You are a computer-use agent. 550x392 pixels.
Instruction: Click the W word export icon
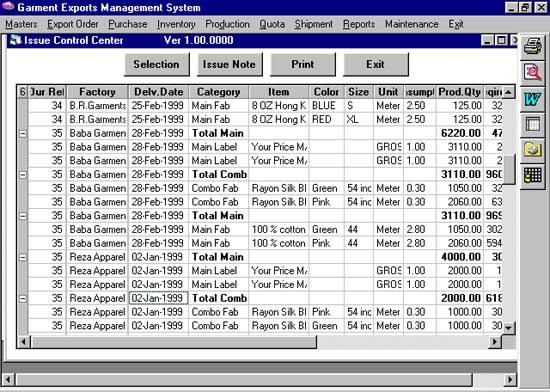coord(532,99)
